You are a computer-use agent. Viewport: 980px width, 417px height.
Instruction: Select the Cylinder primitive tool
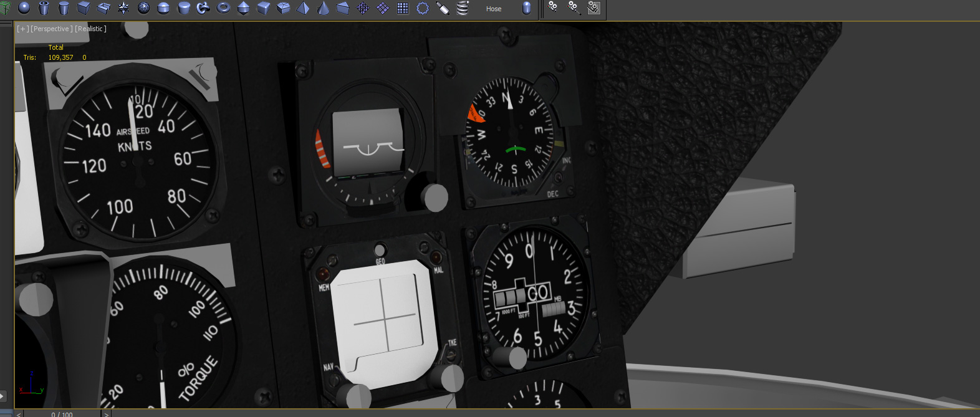(64, 8)
